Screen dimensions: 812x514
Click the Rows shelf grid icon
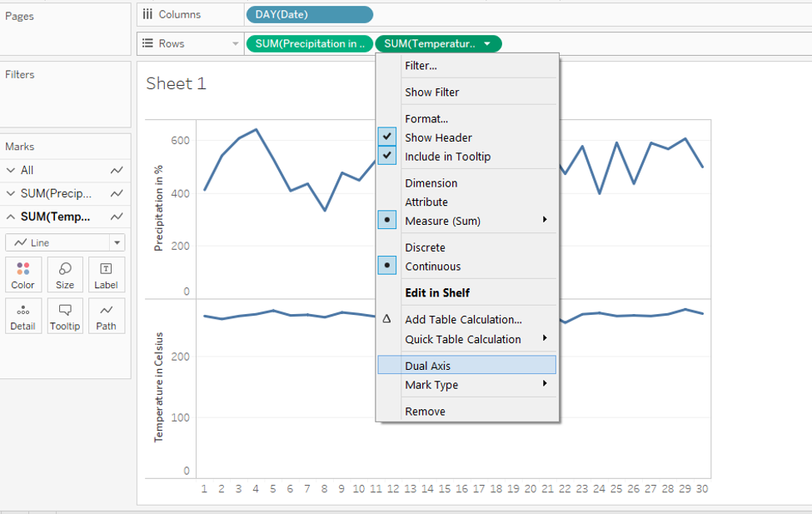click(147, 43)
